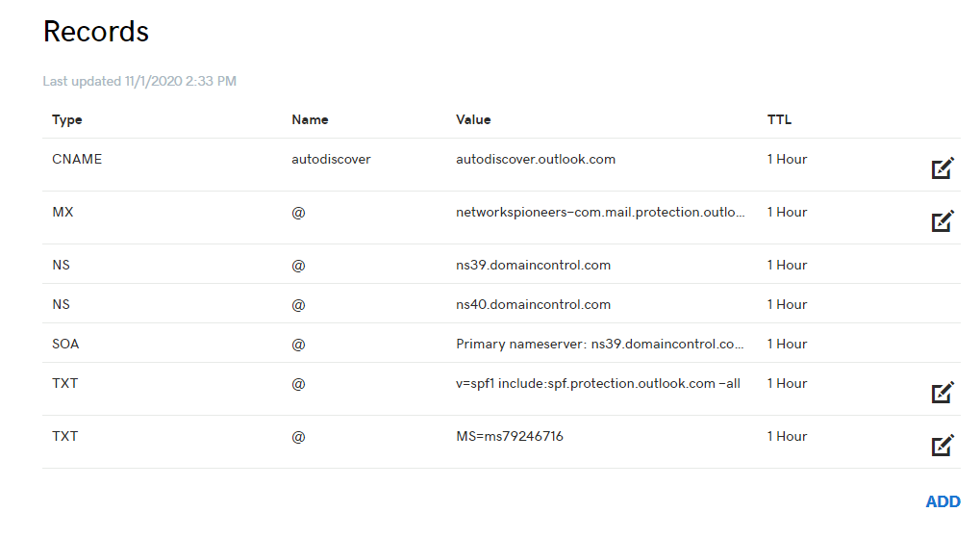The height and width of the screenshot is (538, 980).
Task: Click the MS=ms79246716 value text
Action: [x=510, y=436]
